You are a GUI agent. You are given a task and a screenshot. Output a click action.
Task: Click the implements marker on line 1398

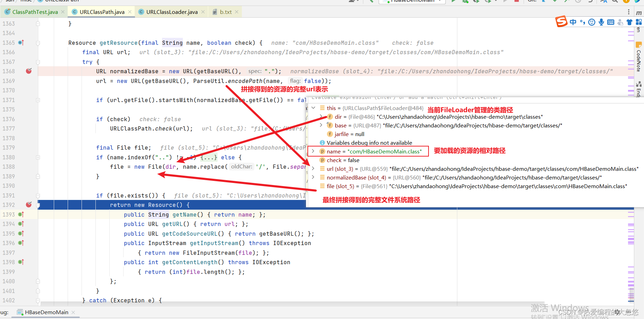click(x=21, y=262)
